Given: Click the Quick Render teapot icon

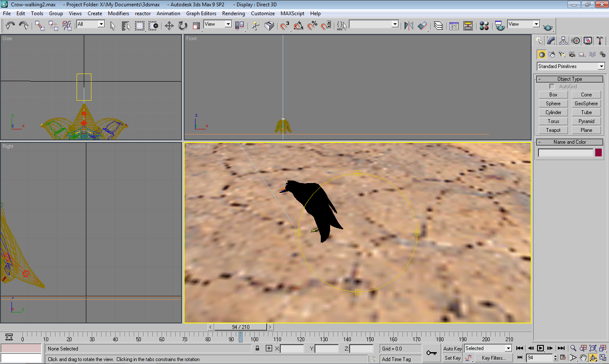Looking at the screenshot, I should coord(548,27).
